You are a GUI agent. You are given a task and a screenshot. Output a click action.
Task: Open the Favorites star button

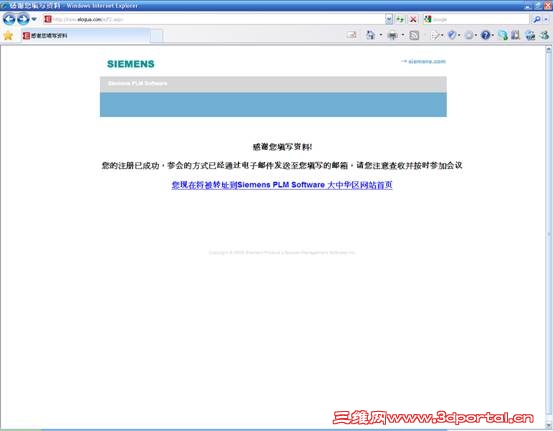point(8,35)
